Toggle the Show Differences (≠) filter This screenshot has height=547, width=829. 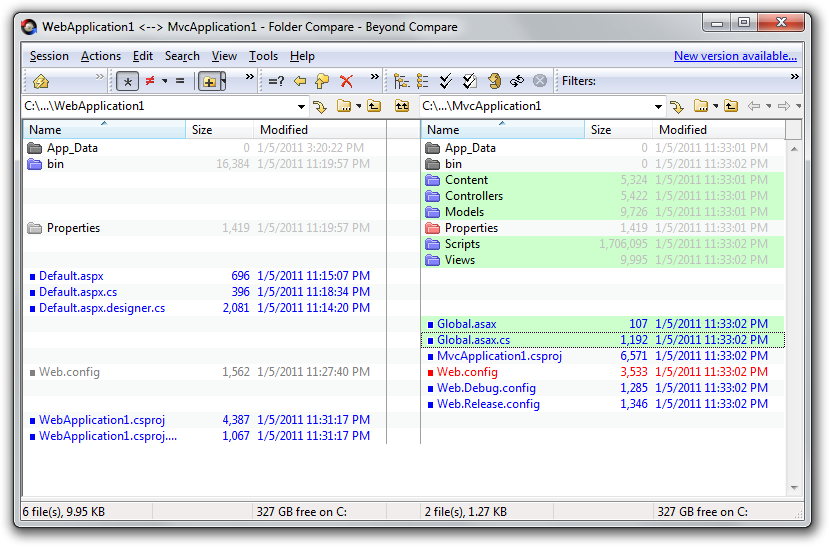150,81
